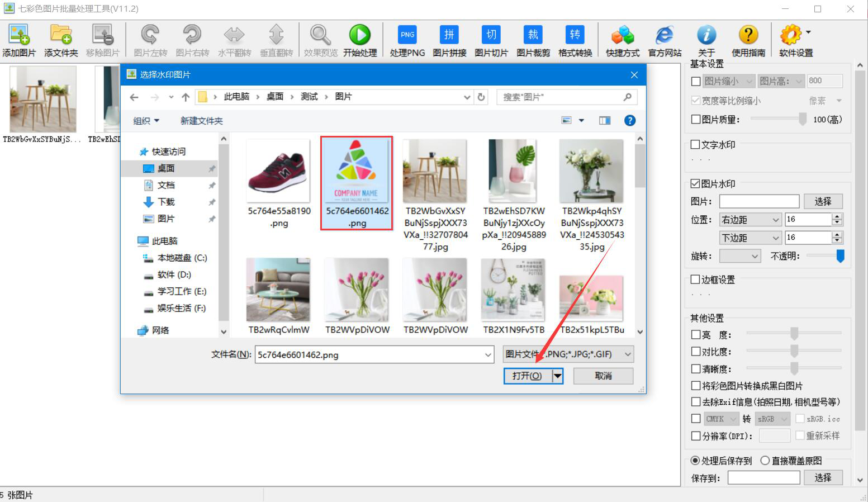The image size is (868, 502).
Task: Enable the 图片缩小 resize checkbox
Action: point(696,82)
